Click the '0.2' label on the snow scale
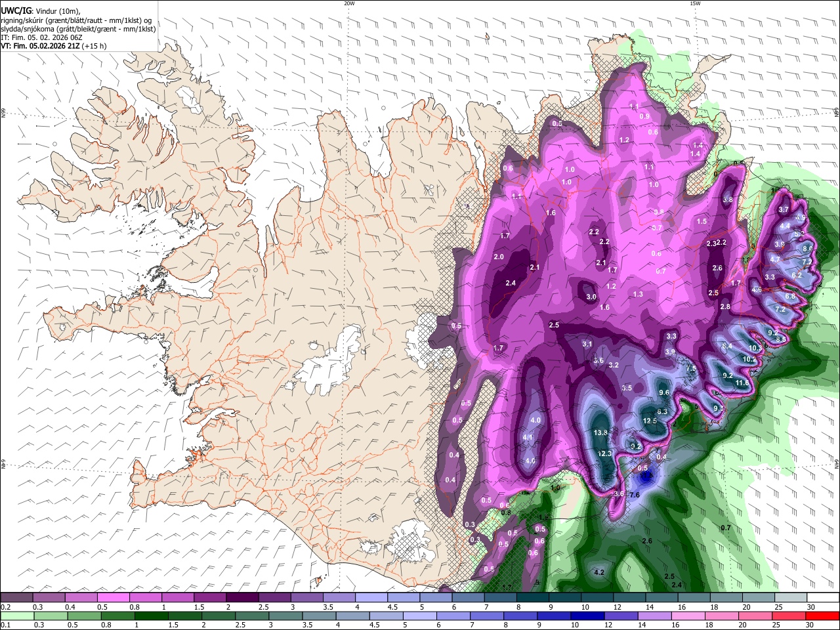Viewport: 840px width, 630px height. [5, 607]
